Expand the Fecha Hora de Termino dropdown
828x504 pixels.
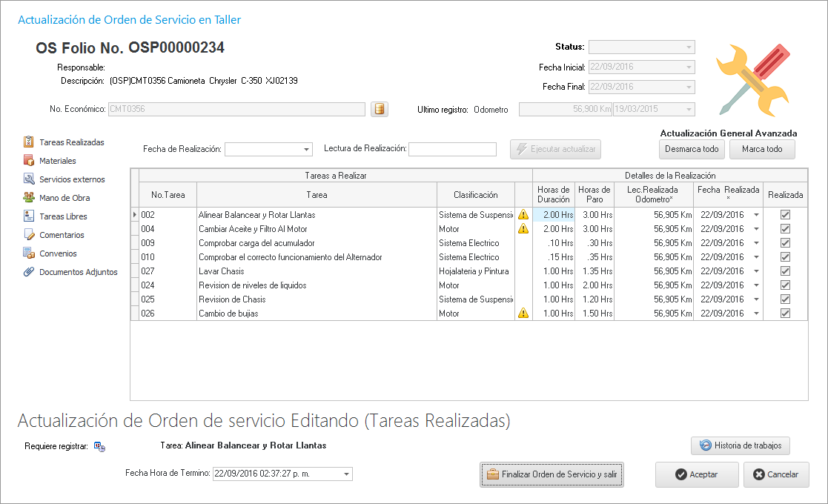point(346,474)
